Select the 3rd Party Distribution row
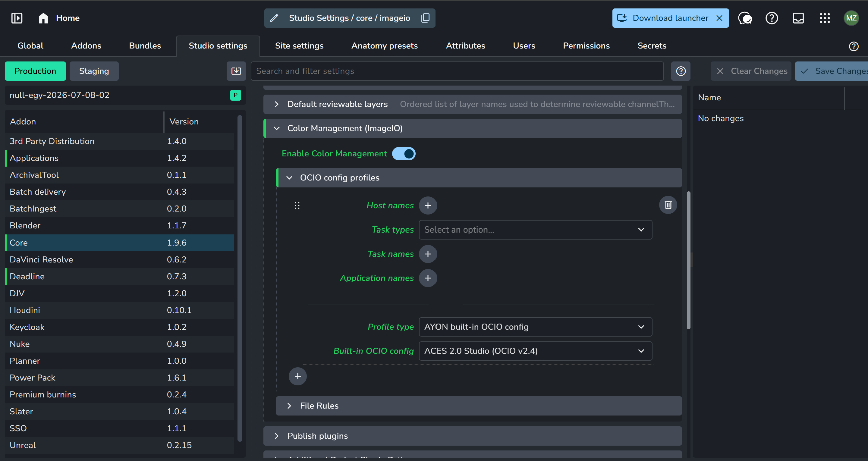The height and width of the screenshot is (461, 868). point(119,142)
